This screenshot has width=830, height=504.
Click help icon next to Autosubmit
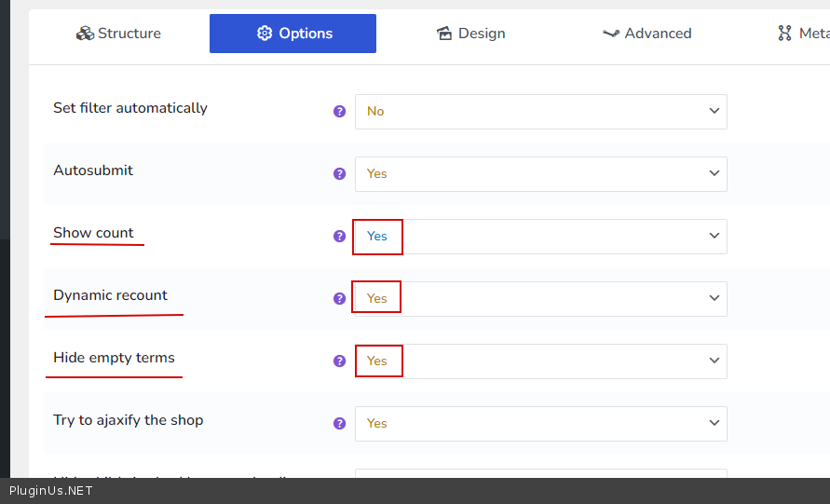click(x=339, y=173)
